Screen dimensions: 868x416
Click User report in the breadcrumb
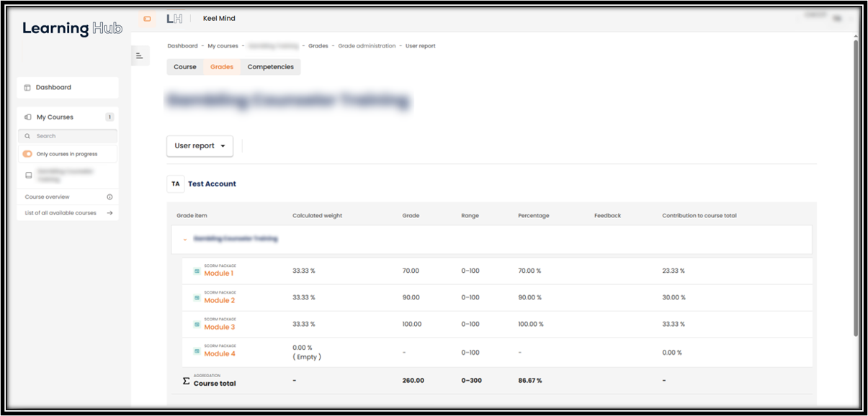point(421,46)
